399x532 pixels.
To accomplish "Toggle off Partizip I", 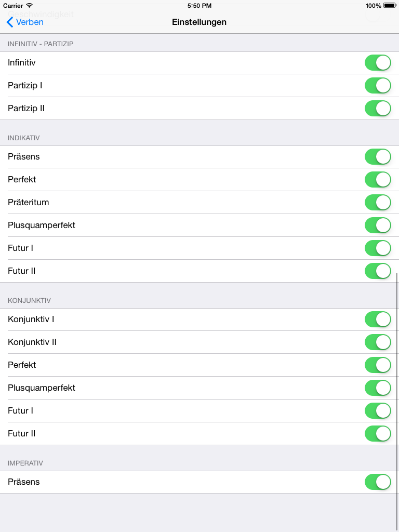I will 378,85.
